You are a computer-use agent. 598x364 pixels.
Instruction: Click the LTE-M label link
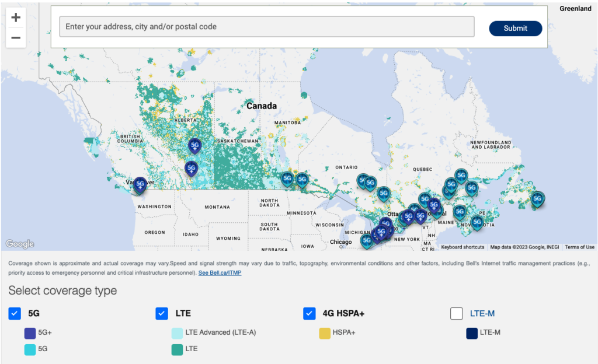[482, 314]
